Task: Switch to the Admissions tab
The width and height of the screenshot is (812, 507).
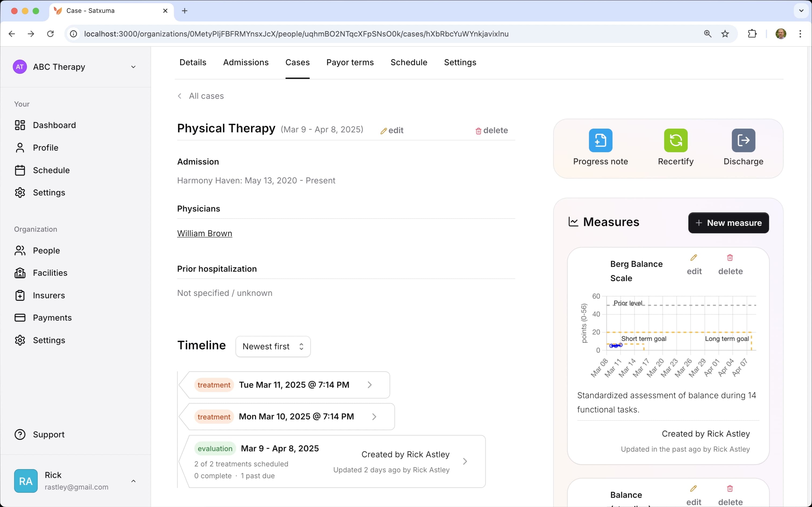Action: [246, 62]
